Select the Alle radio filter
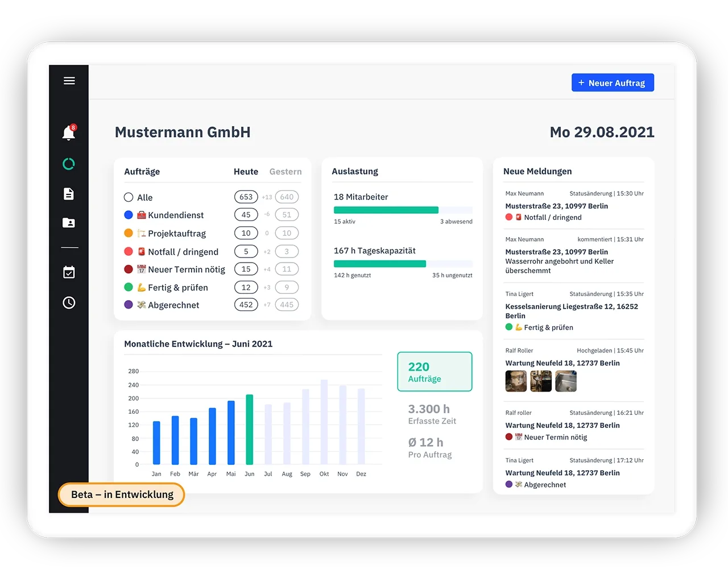This screenshot has width=728, height=582. 129,197
